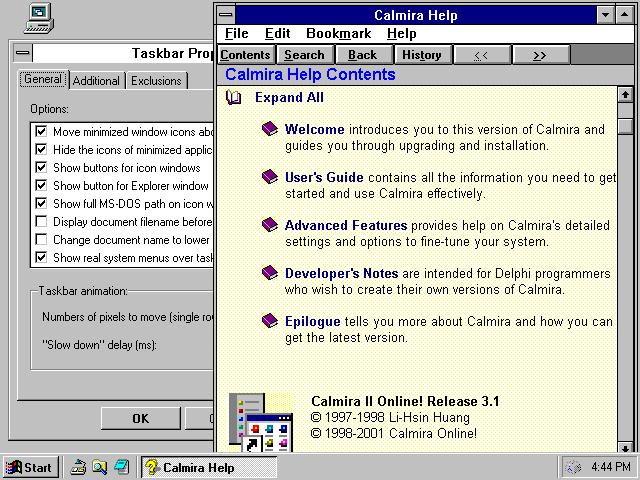Open the File menu in Calmira Help

coord(236,33)
